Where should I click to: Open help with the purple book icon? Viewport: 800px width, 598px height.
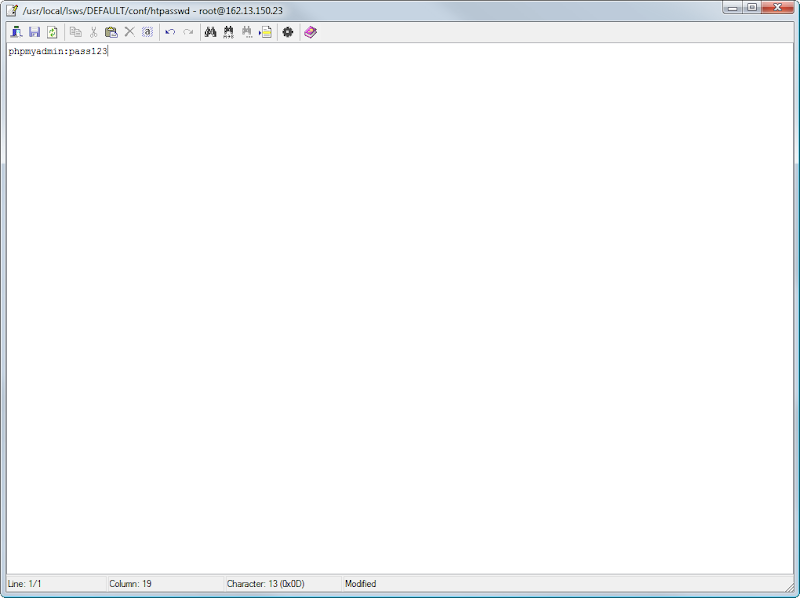pos(310,32)
